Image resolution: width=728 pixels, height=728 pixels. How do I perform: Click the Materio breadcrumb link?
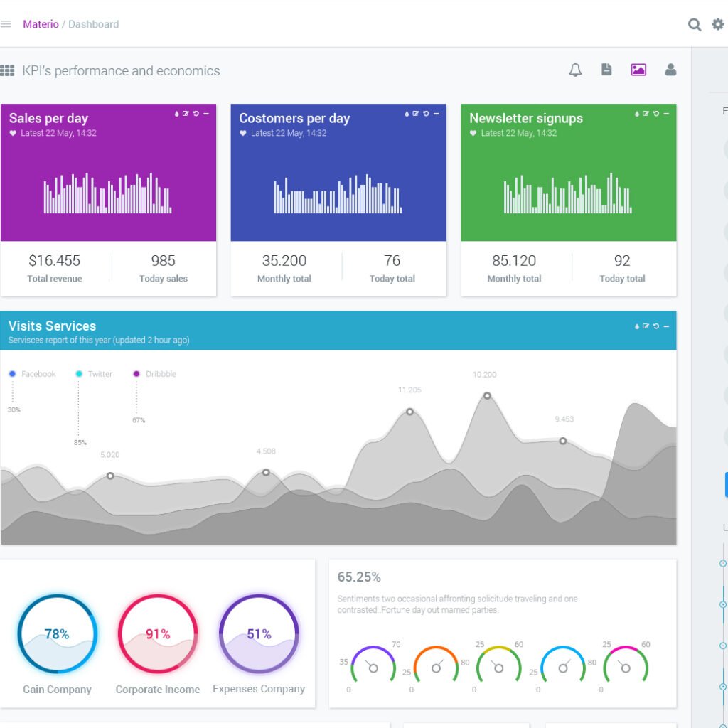click(41, 24)
